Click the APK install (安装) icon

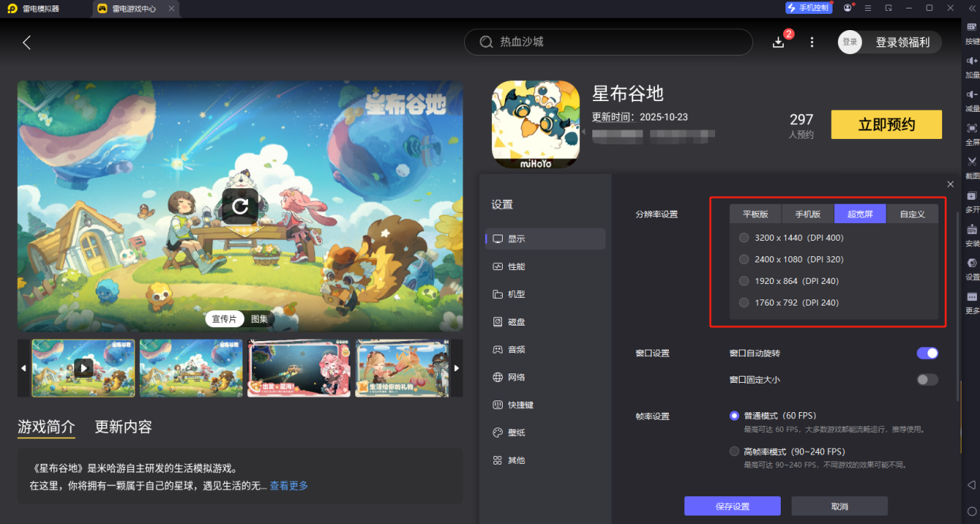pyautogui.click(x=971, y=233)
